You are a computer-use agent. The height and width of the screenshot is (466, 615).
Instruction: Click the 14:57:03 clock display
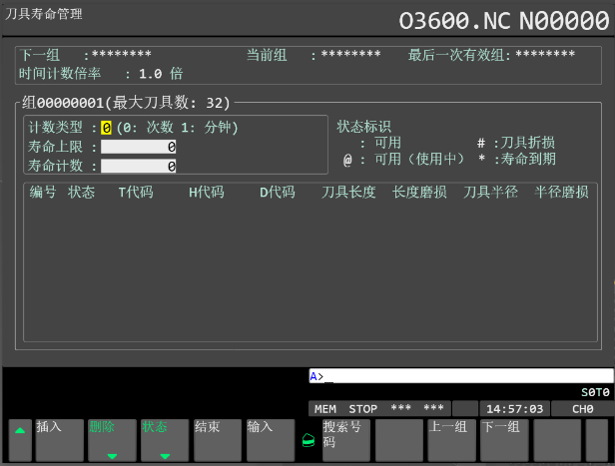click(x=513, y=409)
